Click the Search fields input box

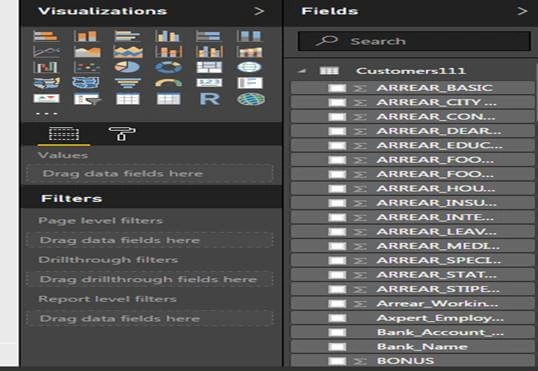tap(414, 41)
